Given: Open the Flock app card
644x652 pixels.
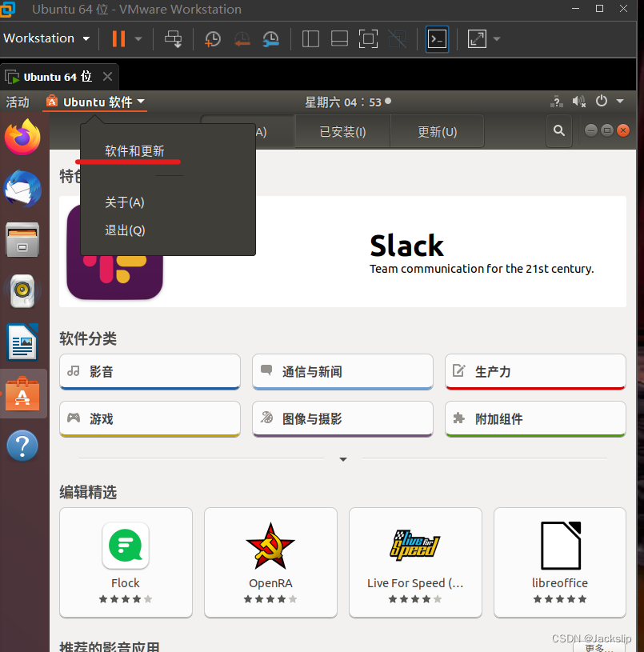Looking at the screenshot, I should tap(126, 562).
